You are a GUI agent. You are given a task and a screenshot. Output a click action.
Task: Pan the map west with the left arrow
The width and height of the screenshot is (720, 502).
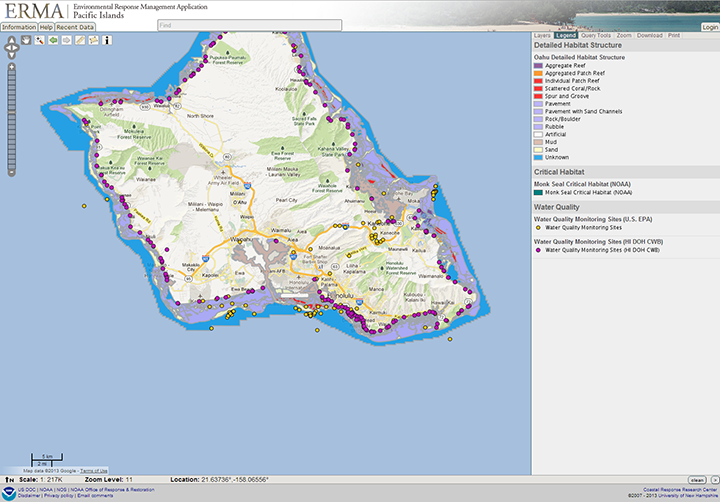click(x=6, y=47)
